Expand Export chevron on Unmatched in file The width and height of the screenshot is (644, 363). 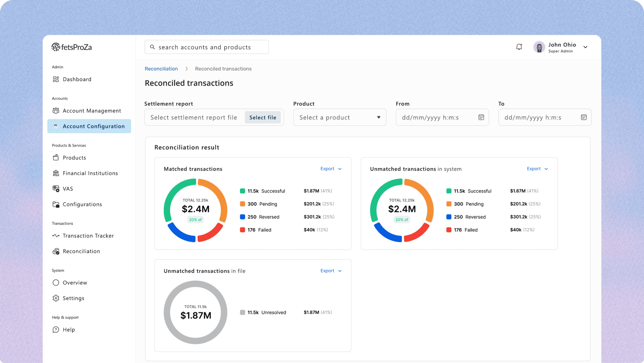click(340, 271)
